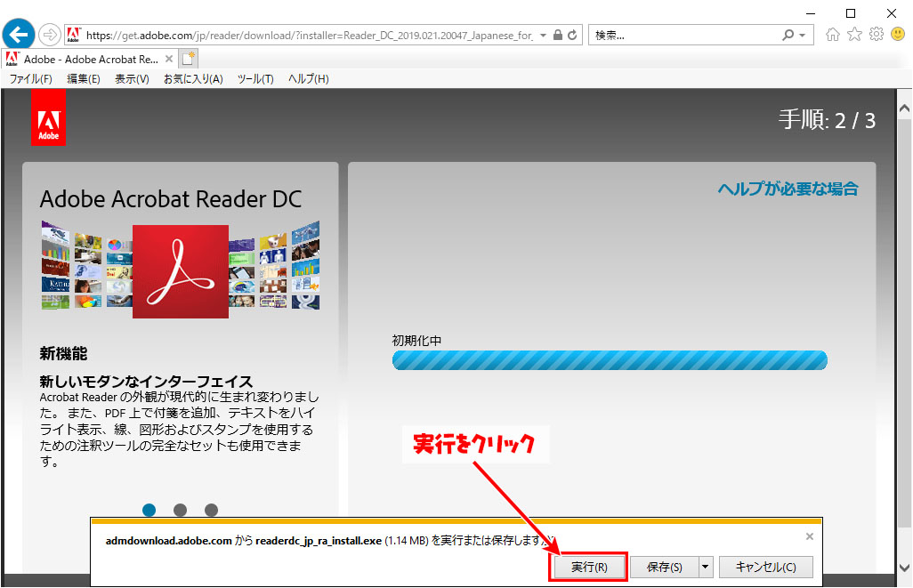Click the Adobe favicon in address bar
Viewport: 913px width, 588px height.
tap(73, 35)
